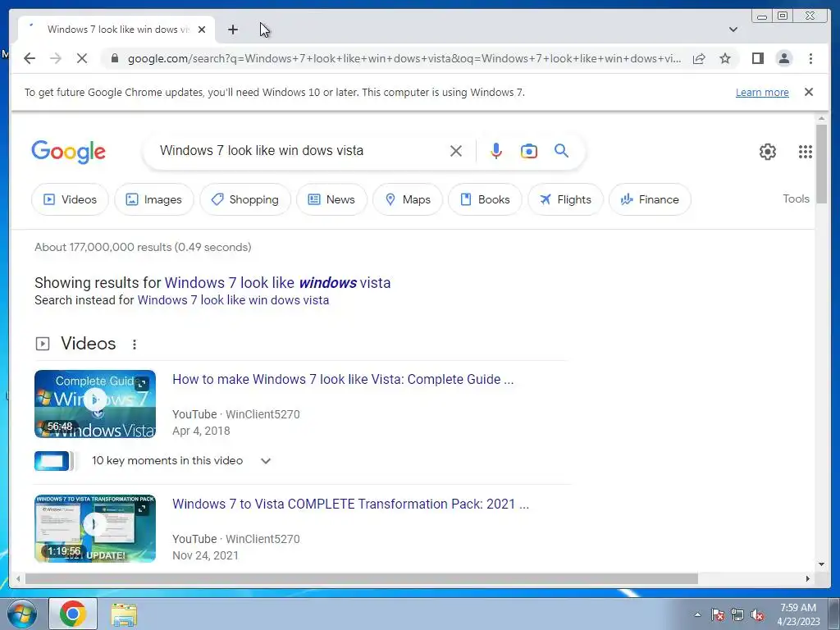Screen dimensions: 840x630
Task: Open corrected query Windows 7 look like windows vista
Action: tap(277, 282)
